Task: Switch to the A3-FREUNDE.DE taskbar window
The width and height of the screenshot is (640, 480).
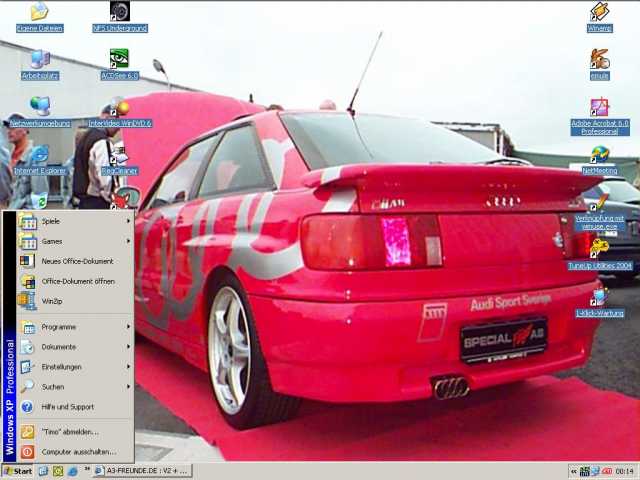Action: [x=142, y=471]
